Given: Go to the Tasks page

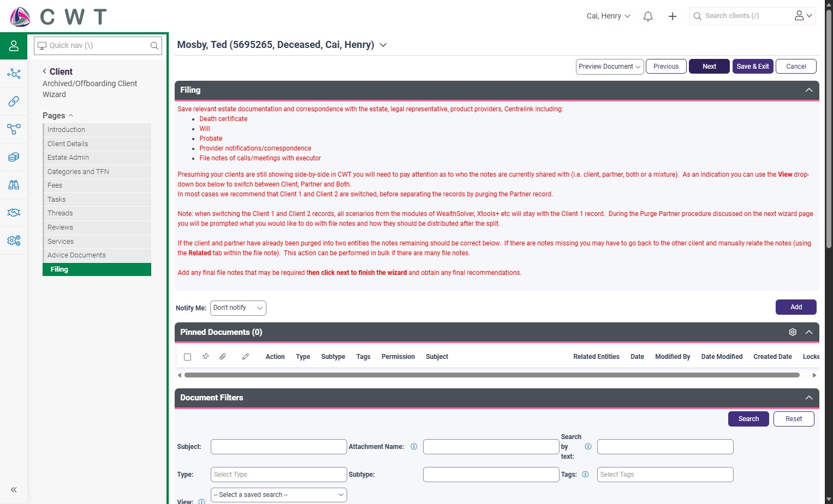Looking at the screenshot, I should click(97, 200).
